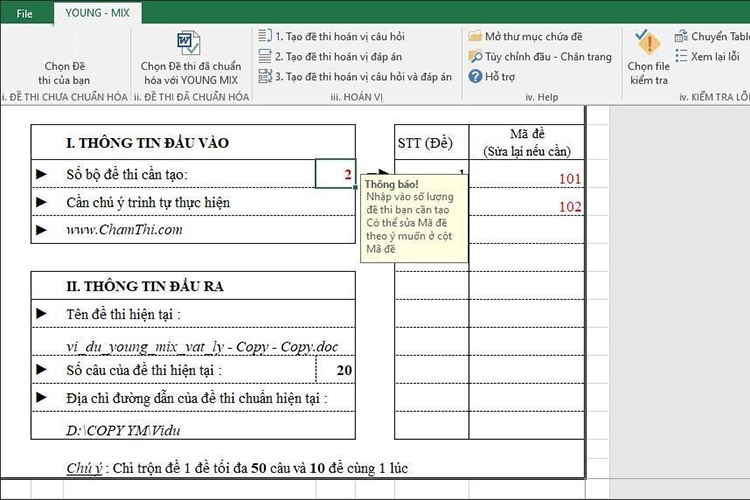
Task: Choose the 'Chuyển Table' command text
Action: pyautogui.click(x=720, y=36)
